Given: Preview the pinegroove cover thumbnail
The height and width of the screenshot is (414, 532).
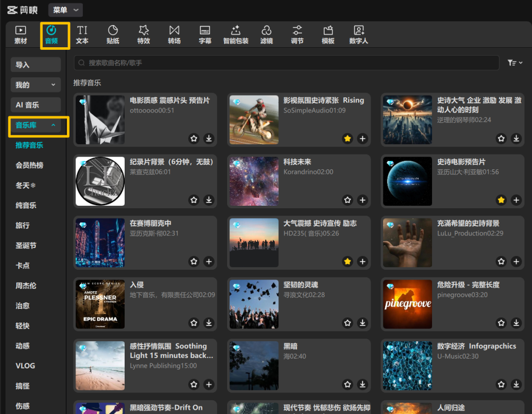Looking at the screenshot, I should 407,304.
